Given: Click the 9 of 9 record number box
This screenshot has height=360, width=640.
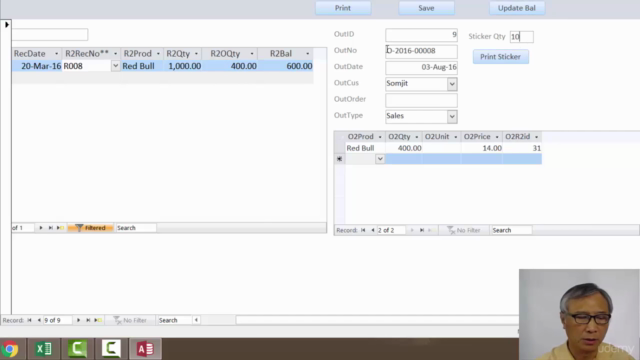Looking at the screenshot, I should pos(58,320).
